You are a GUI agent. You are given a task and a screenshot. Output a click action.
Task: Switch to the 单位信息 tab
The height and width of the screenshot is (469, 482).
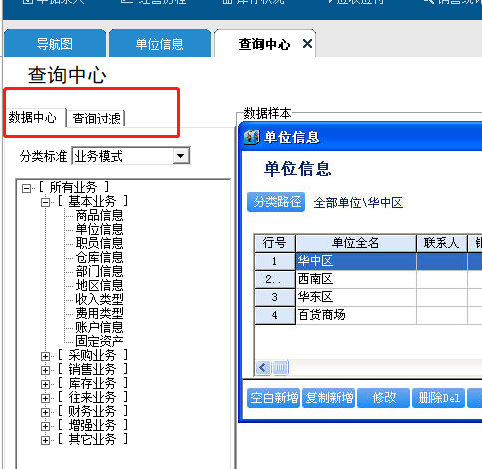point(160,44)
